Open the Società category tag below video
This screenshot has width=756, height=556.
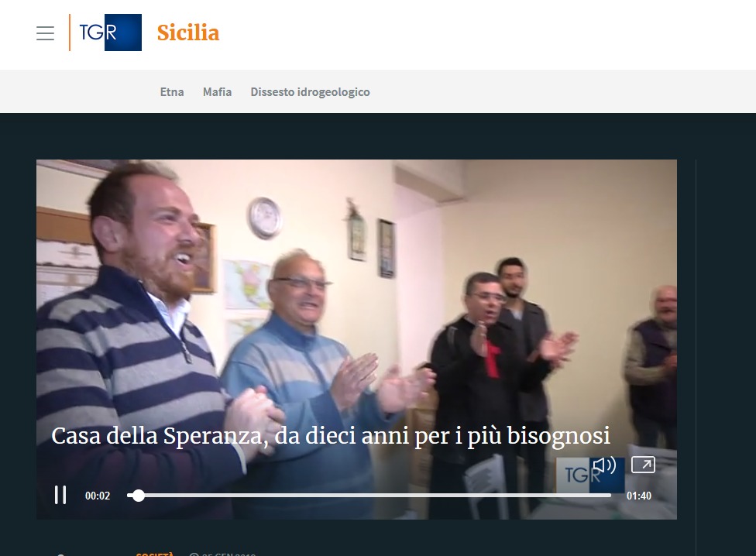coord(155,554)
